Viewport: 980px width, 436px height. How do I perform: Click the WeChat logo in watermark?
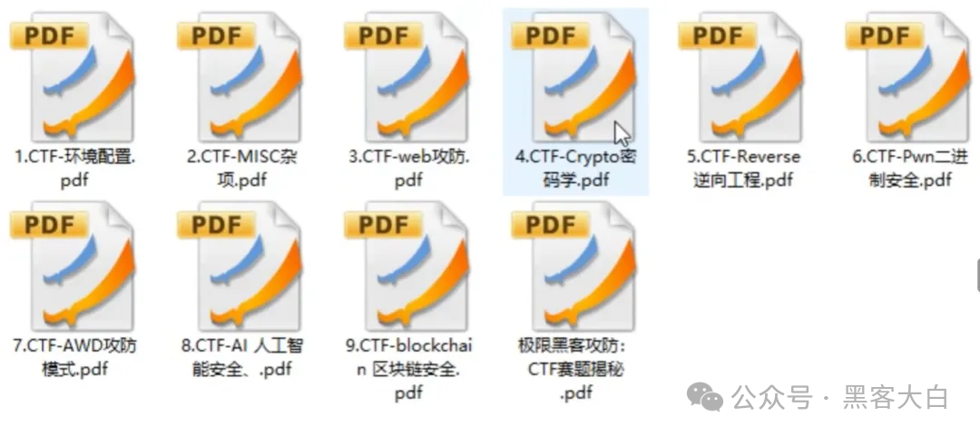pyautogui.click(x=705, y=397)
